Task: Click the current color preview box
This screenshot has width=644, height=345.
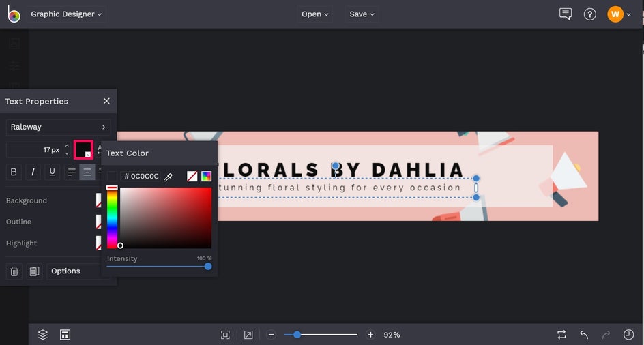Action: pos(112,176)
